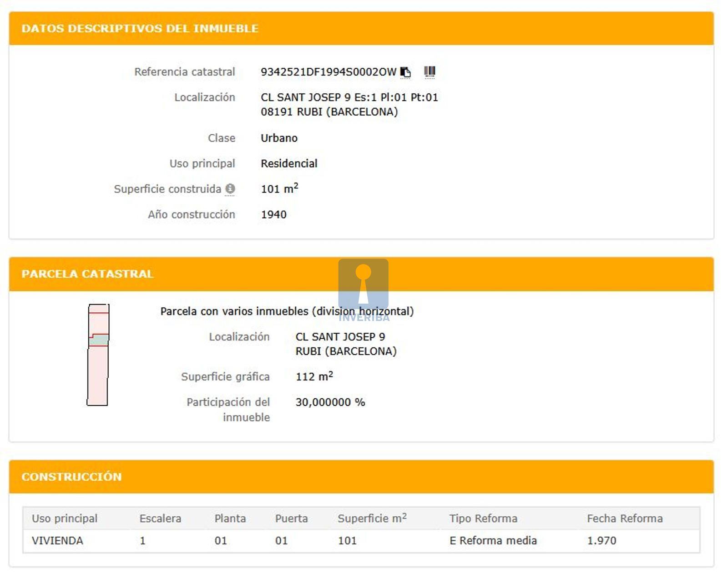Screen dimensions: 728x580
Task: Click the Inveriba keyhole watermark logo
Action: click(x=363, y=285)
